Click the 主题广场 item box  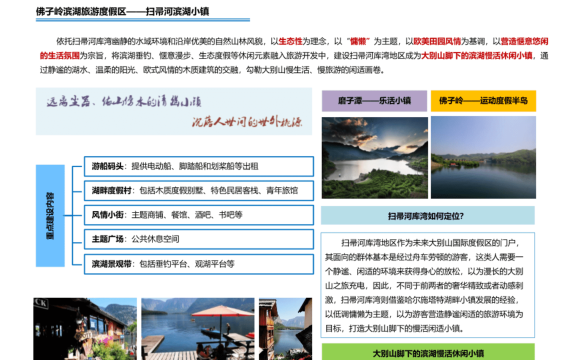(x=199, y=239)
